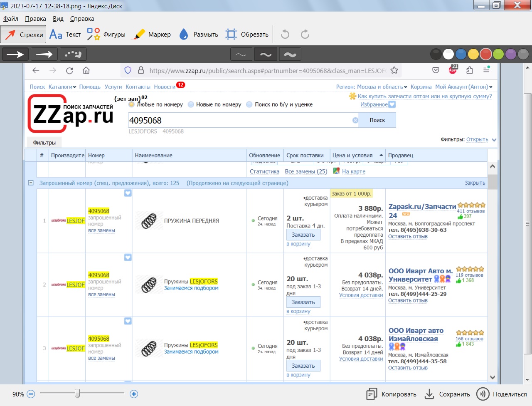Select the Crop (Обрезать) tool
Image resolution: width=532 pixels, height=406 pixels.
click(x=247, y=35)
